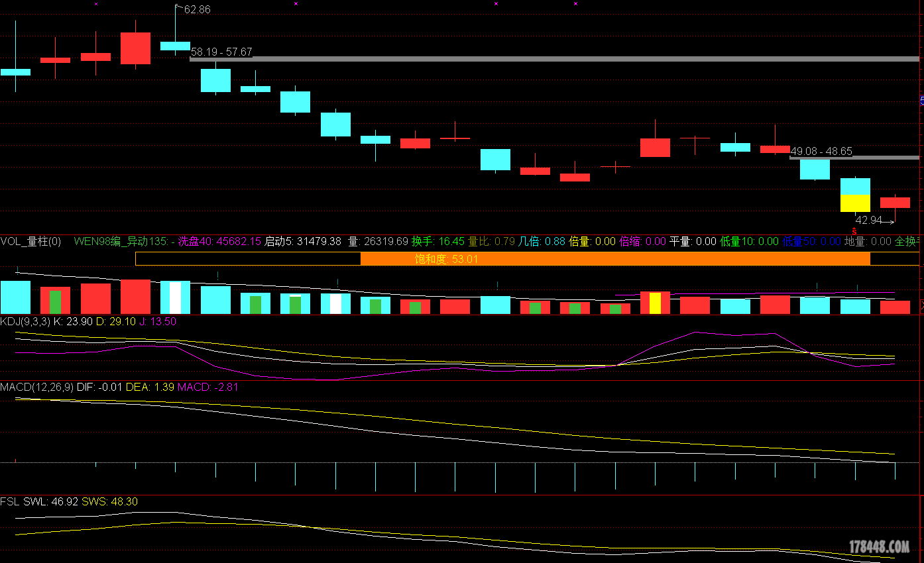Select the last red candlestick on the right
924x563 pixels.
point(895,203)
